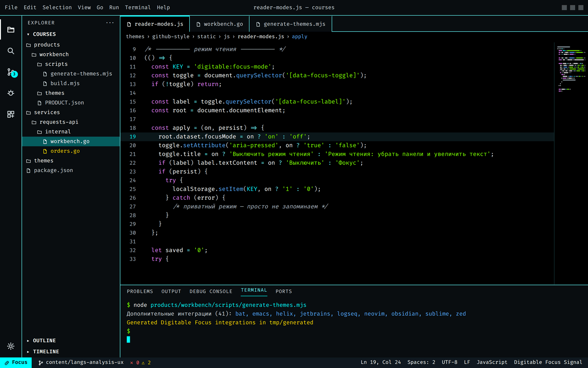Image resolution: width=588 pixels, height=368 pixels.
Task: Switch to the workbench.go editor tab
Action: click(220, 24)
